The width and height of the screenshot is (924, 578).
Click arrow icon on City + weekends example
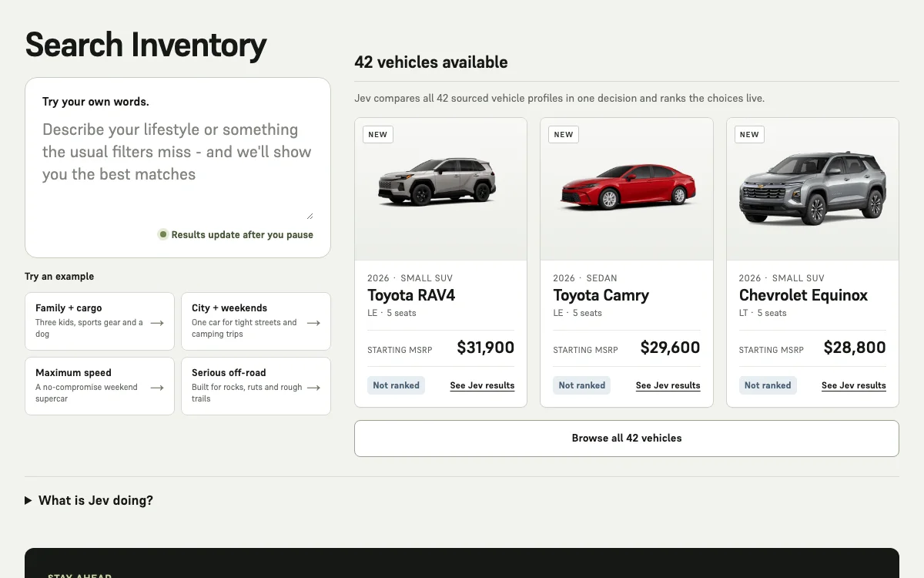click(x=313, y=323)
